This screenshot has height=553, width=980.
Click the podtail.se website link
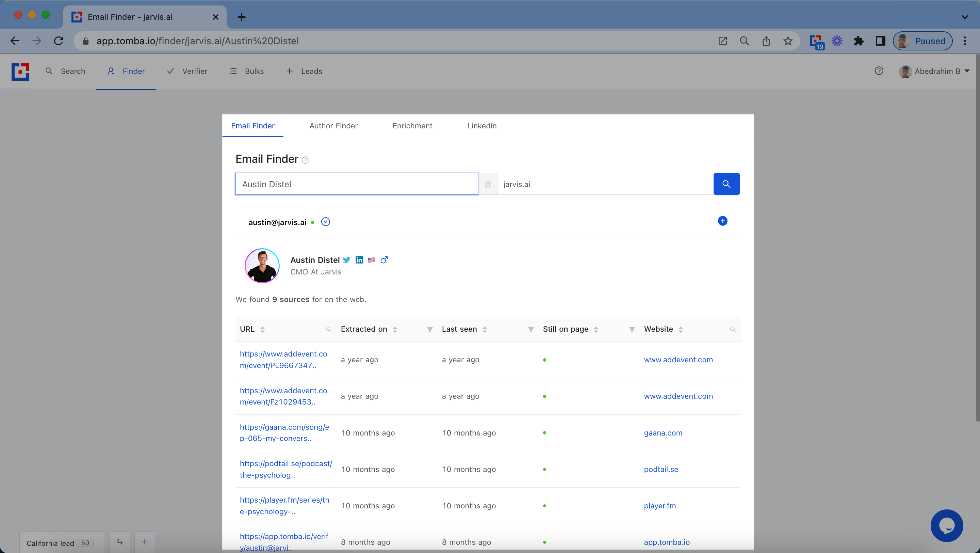click(x=661, y=469)
